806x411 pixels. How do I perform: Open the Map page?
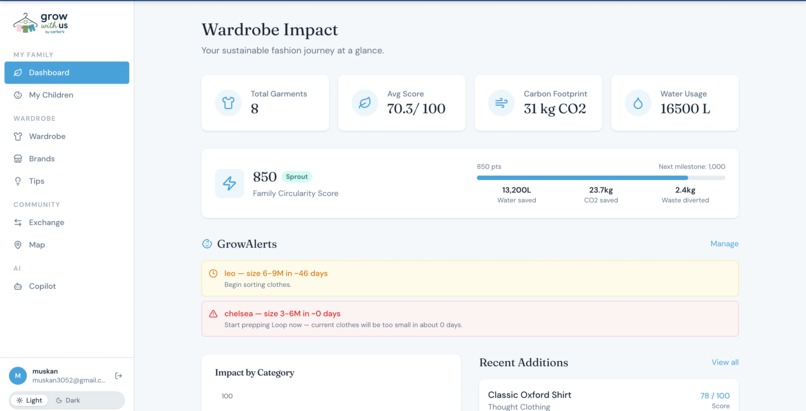pyautogui.click(x=67, y=245)
